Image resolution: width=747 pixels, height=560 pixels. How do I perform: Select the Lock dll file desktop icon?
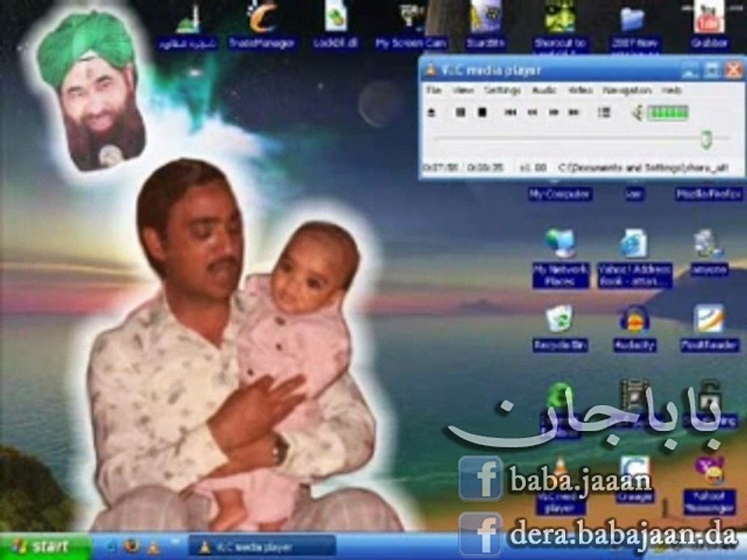click(336, 25)
